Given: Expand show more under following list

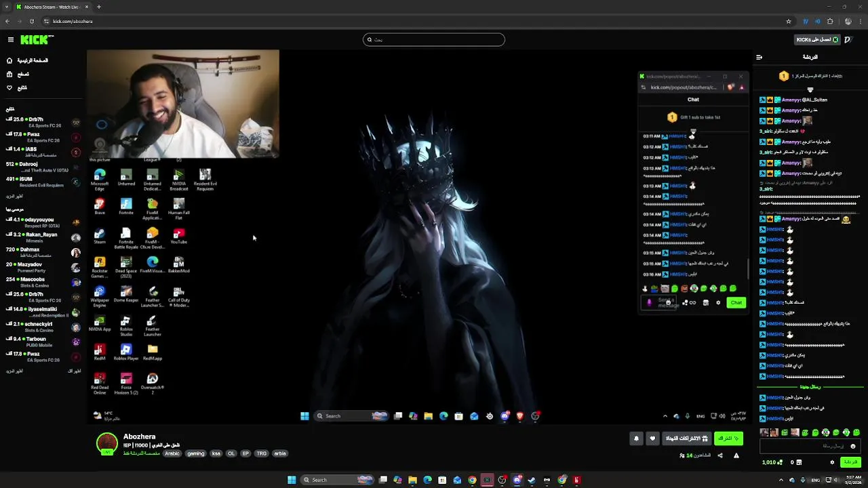Looking at the screenshot, I should pyautogui.click(x=14, y=196).
